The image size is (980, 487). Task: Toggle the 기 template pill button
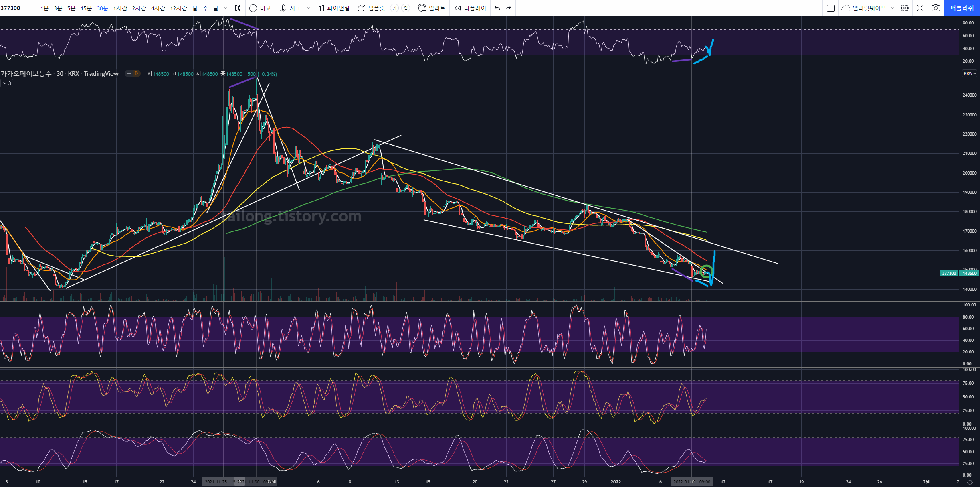coord(394,8)
